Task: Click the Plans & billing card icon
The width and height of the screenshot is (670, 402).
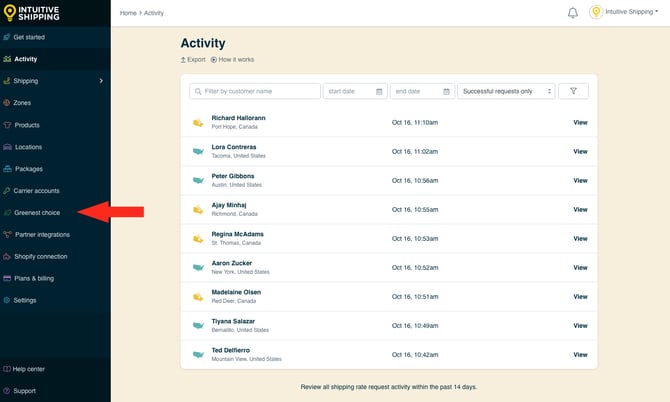Action: click(x=7, y=278)
